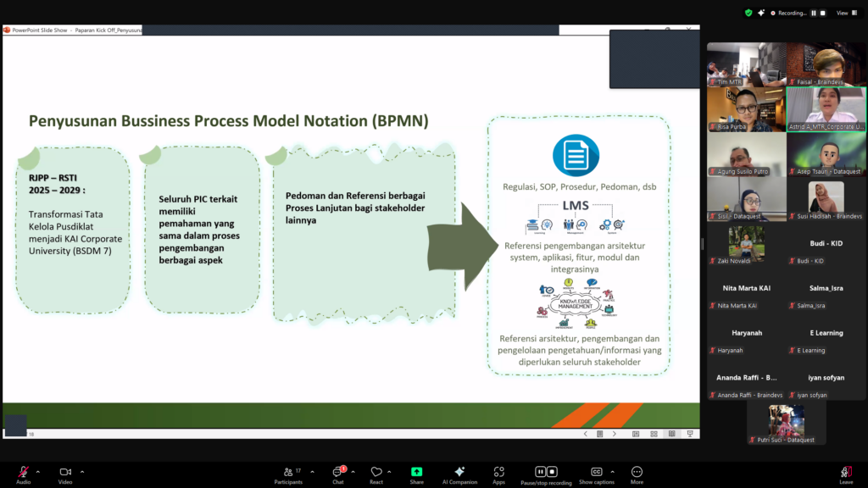Pause recording from the top bar

coord(813,13)
